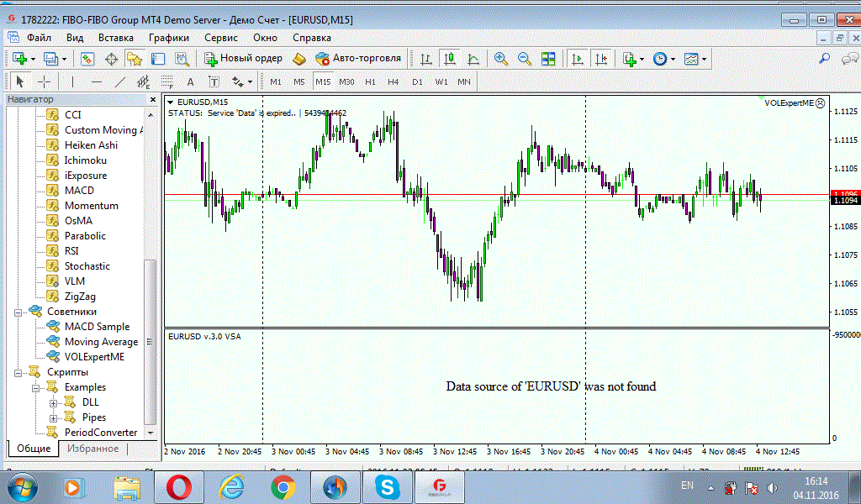Select the Ichimoku indicator
The width and height of the screenshot is (861, 504).
85,160
